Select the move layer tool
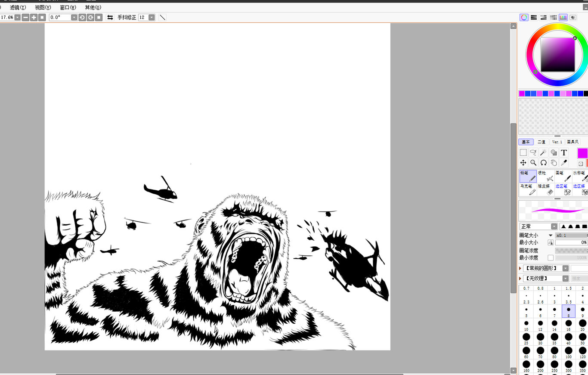The width and height of the screenshot is (588, 375). tap(523, 163)
